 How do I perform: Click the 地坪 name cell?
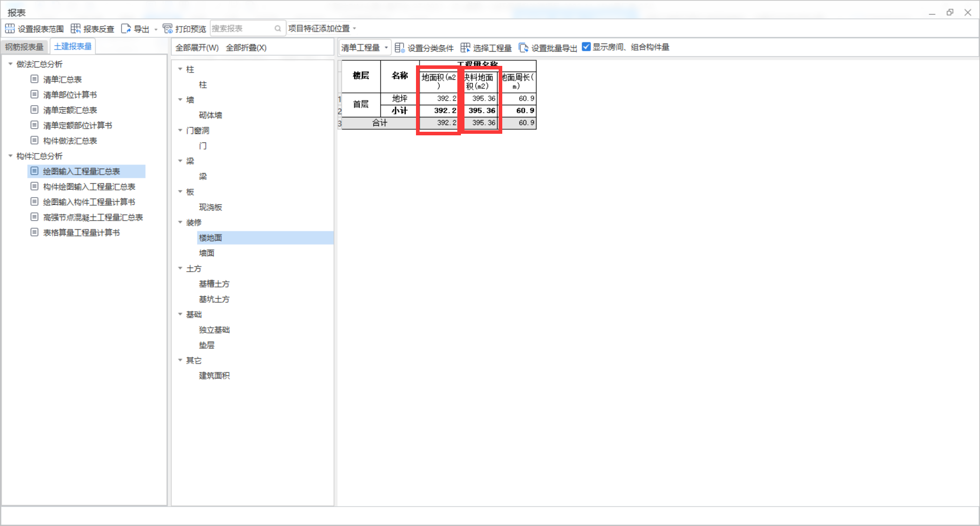[x=400, y=99]
